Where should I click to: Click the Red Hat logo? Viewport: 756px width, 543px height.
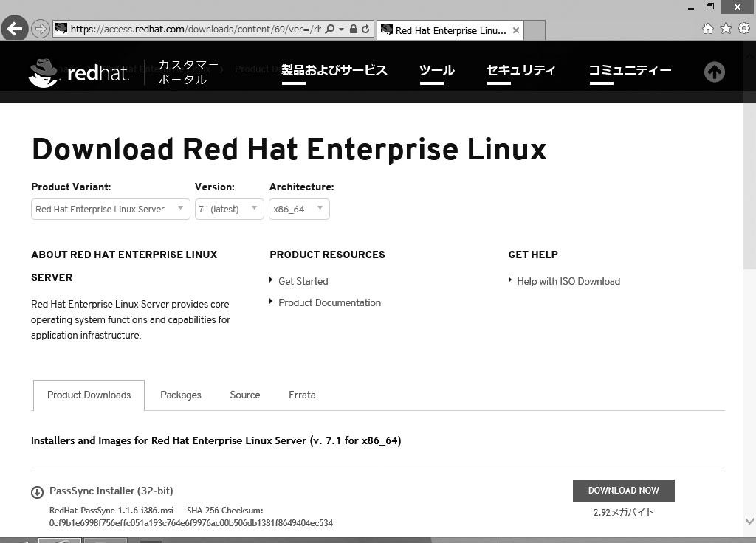[x=79, y=73]
